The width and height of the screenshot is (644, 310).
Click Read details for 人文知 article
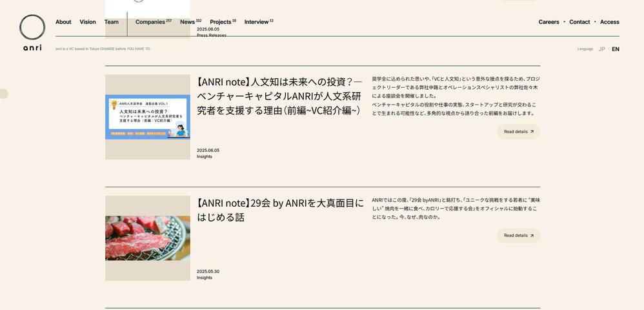(518, 132)
